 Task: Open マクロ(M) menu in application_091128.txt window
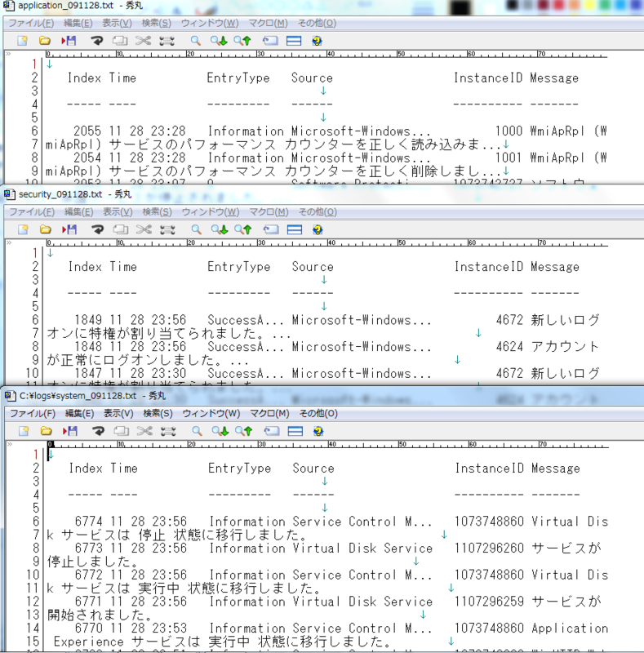(269, 24)
